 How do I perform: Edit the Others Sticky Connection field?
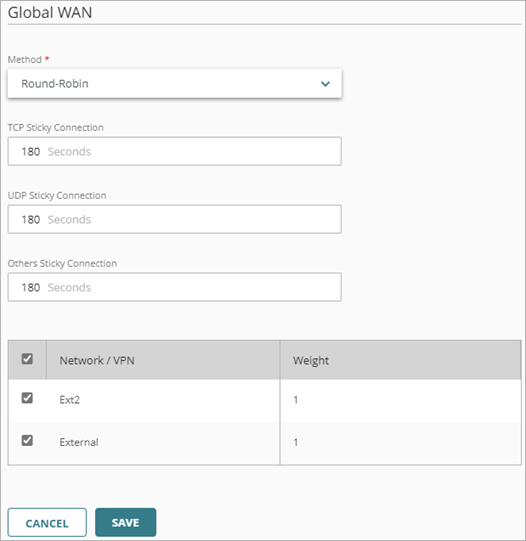click(175, 287)
